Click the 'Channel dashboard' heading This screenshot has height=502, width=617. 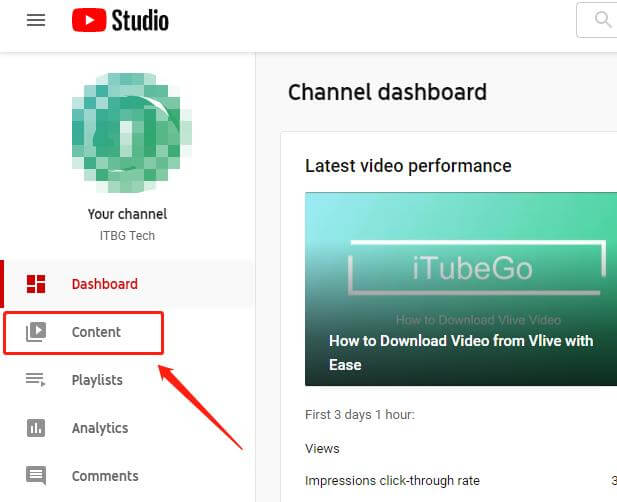pyautogui.click(x=387, y=92)
